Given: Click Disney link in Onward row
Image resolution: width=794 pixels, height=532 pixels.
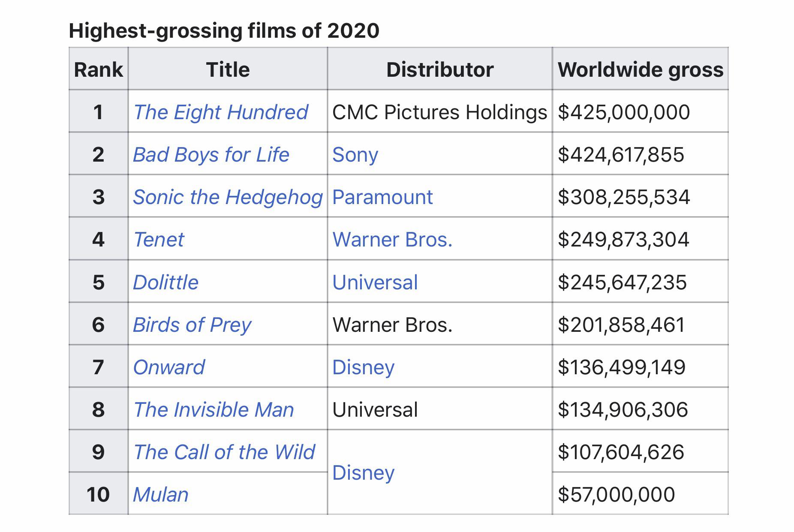Looking at the screenshot, I should click(x=363, y=367).
